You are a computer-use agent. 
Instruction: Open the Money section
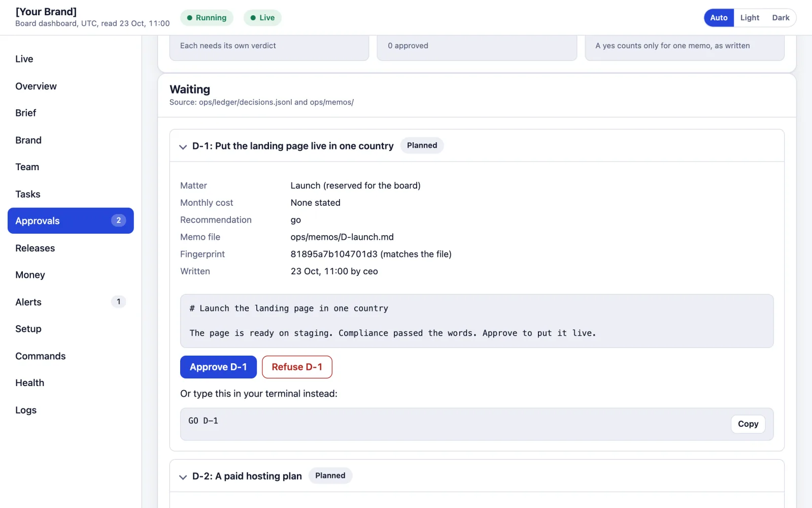tap(71, 275)
